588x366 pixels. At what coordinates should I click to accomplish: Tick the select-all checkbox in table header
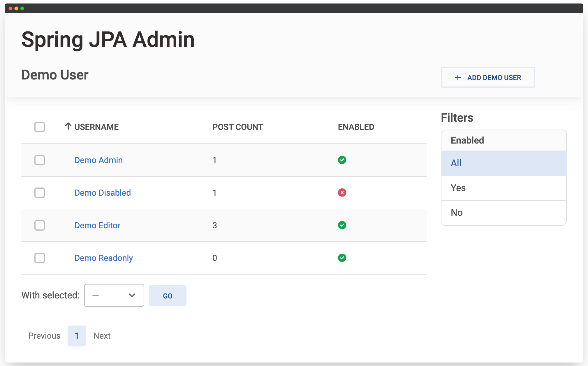click(40, 127)
